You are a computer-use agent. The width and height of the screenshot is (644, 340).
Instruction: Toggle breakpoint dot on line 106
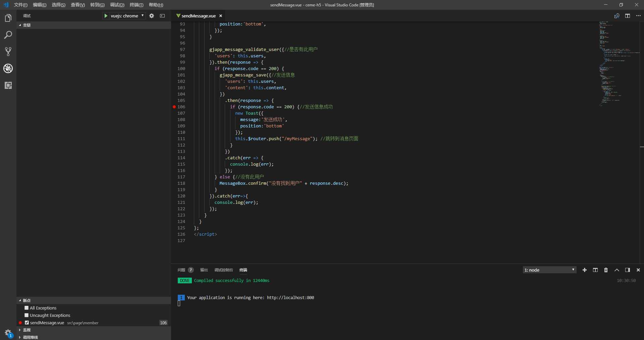pos(174,107)
